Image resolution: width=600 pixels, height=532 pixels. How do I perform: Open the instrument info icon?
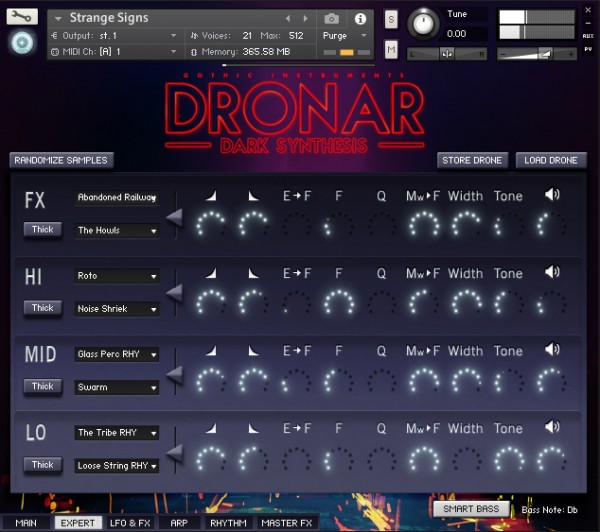(360, 18)
